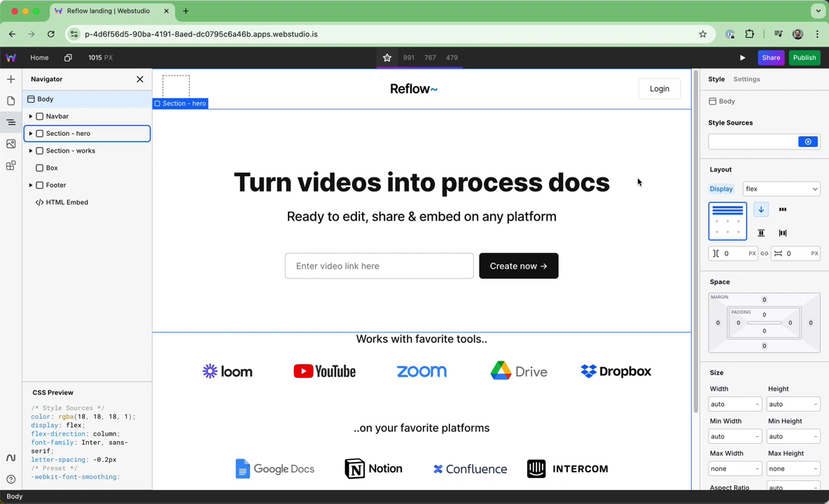
Task: Click the row gap value field
Action: (795, 253)
